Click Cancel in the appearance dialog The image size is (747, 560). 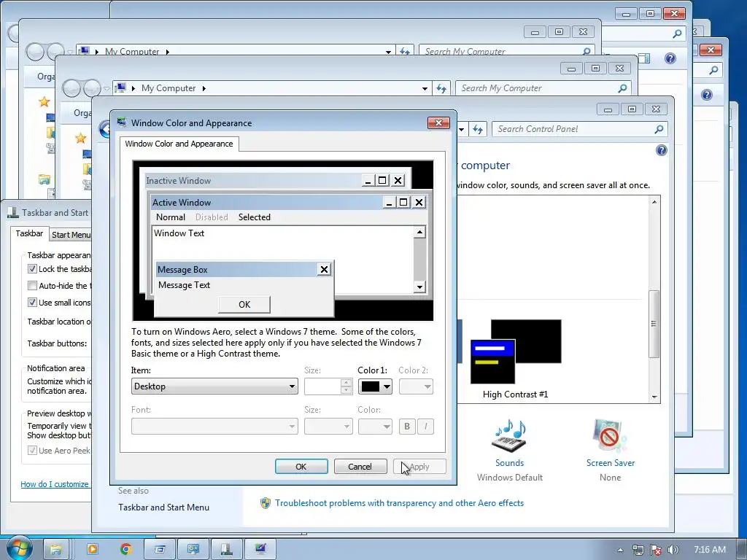click(x=360, y=467)
